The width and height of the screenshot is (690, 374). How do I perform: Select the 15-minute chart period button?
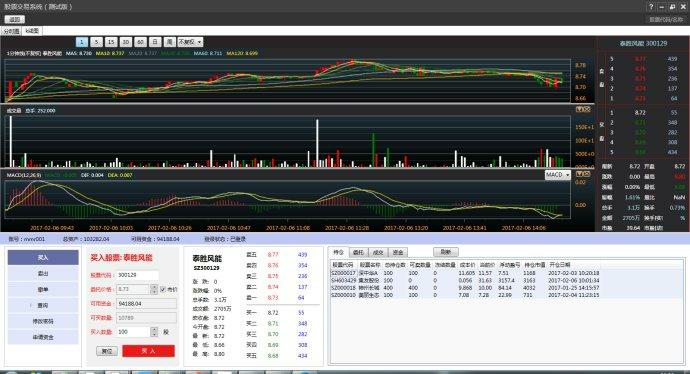pos(111,42)
